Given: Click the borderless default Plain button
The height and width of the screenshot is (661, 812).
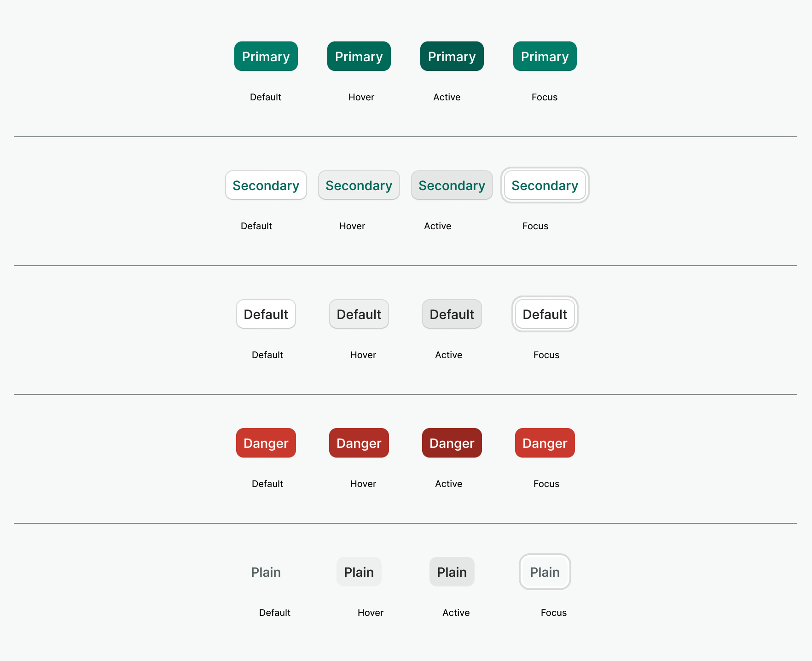Looking at the screenshot, I should pos(266,572).
